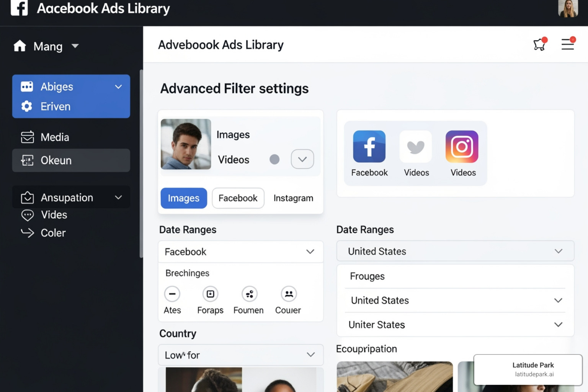Image resolution: width=588 pixels, height=392 pixels.
Task: Open the Low for country dropdown
Action: [x=240, y=355]
